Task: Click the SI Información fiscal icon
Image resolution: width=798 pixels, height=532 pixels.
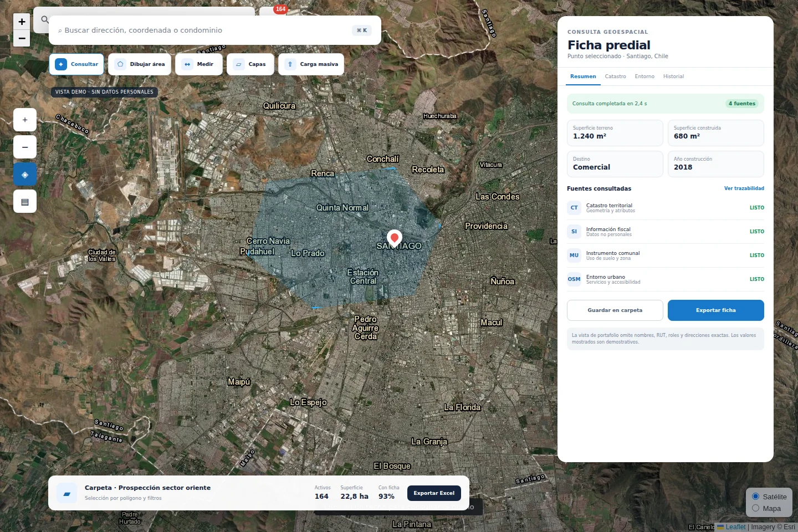Action: pyautogui.click(x=574, y=232)
